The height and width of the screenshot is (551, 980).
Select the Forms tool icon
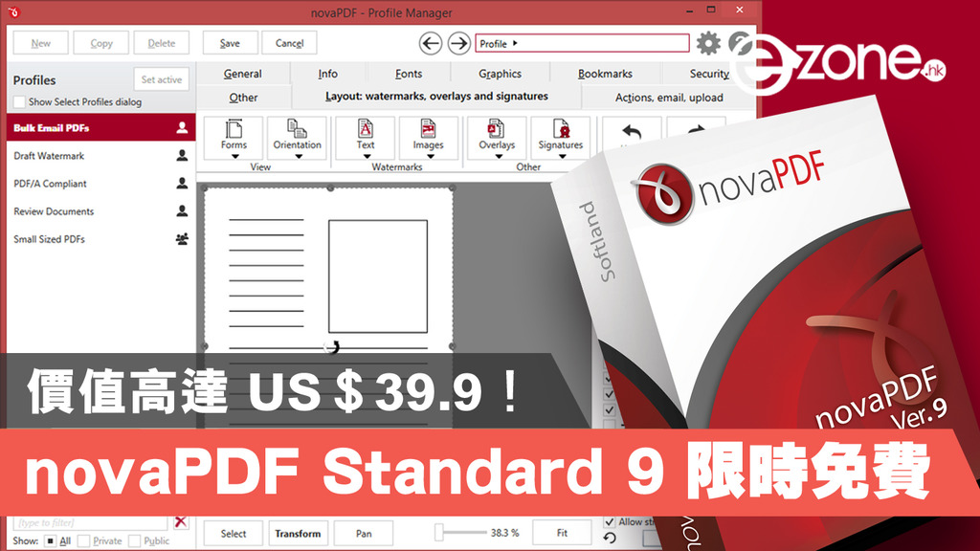coord(233,132)
